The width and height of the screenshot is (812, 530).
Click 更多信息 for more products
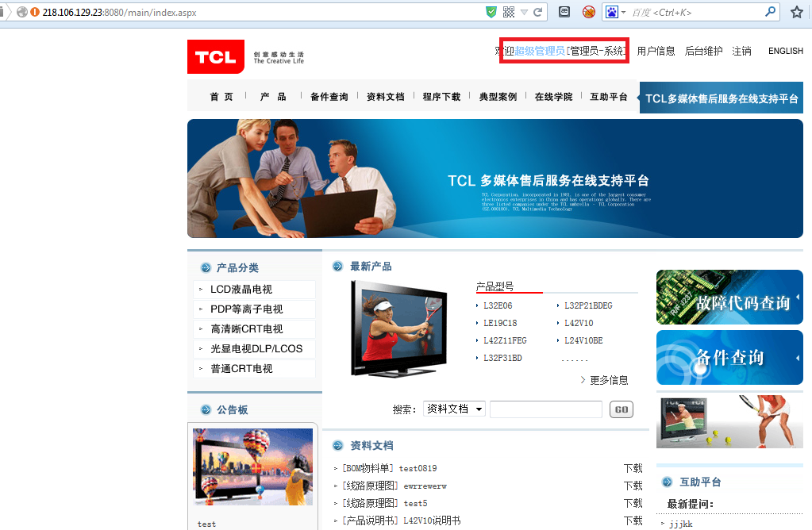pos(609,380)
